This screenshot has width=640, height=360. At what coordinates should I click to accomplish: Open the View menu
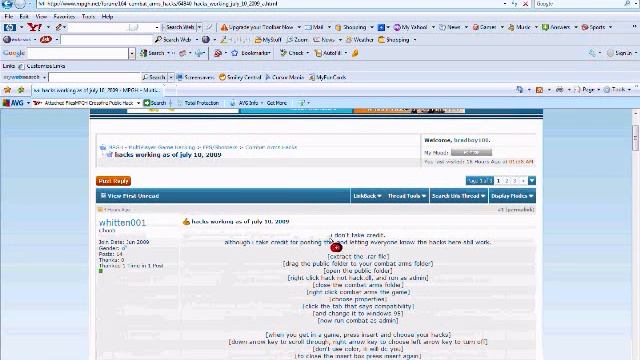click(41, 17)
